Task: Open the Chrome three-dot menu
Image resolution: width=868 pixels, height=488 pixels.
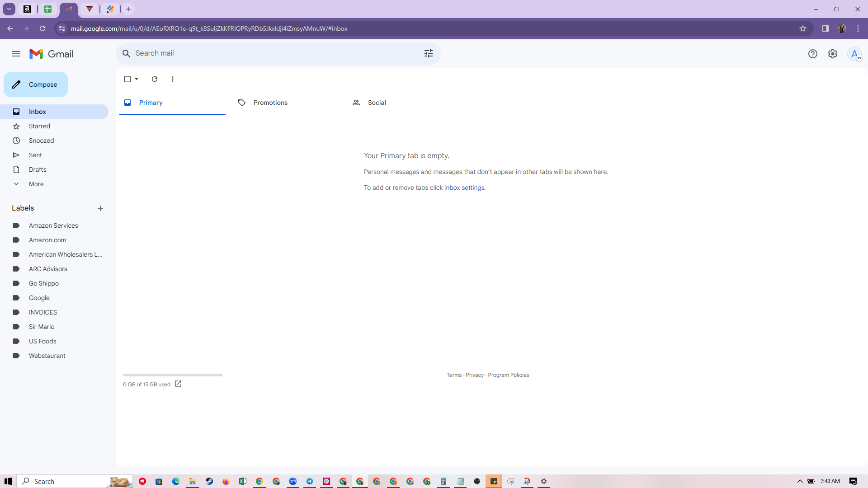Action: 858,28
